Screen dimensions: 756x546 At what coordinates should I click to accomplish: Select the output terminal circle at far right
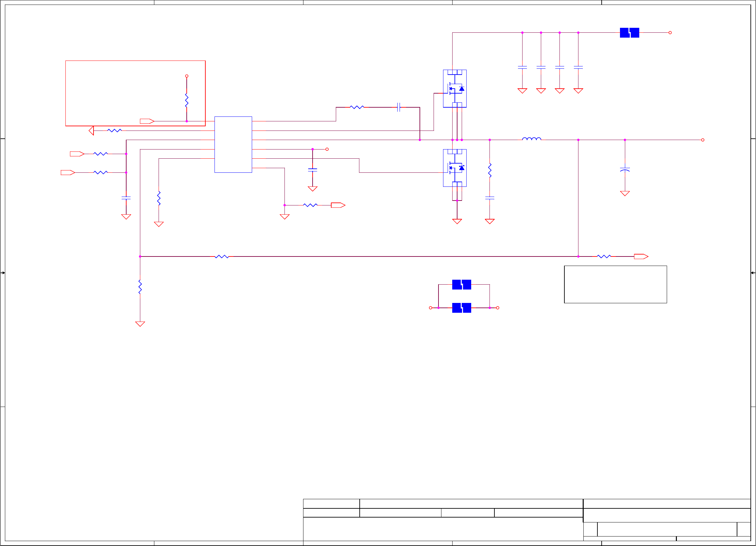point(703,140)
